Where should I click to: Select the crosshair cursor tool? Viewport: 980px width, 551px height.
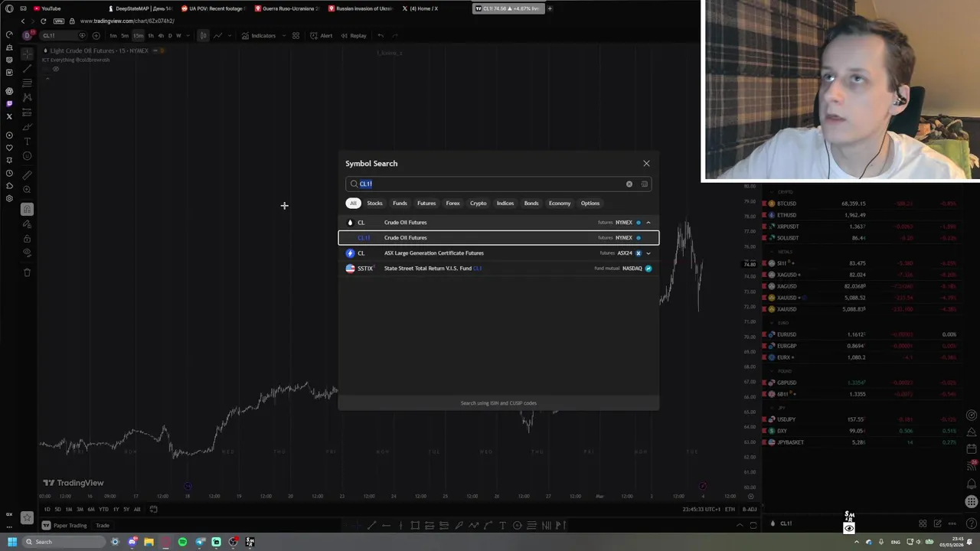(x=27, y=54)
